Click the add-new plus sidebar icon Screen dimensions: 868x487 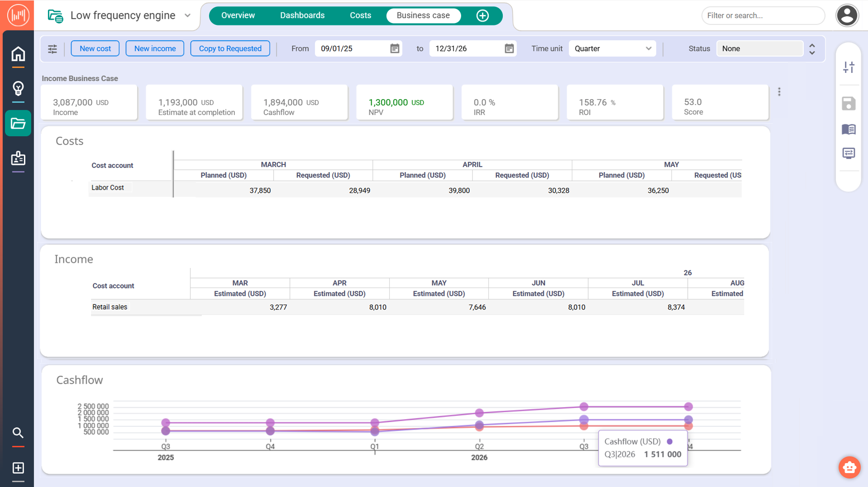(x=18, y=468)
